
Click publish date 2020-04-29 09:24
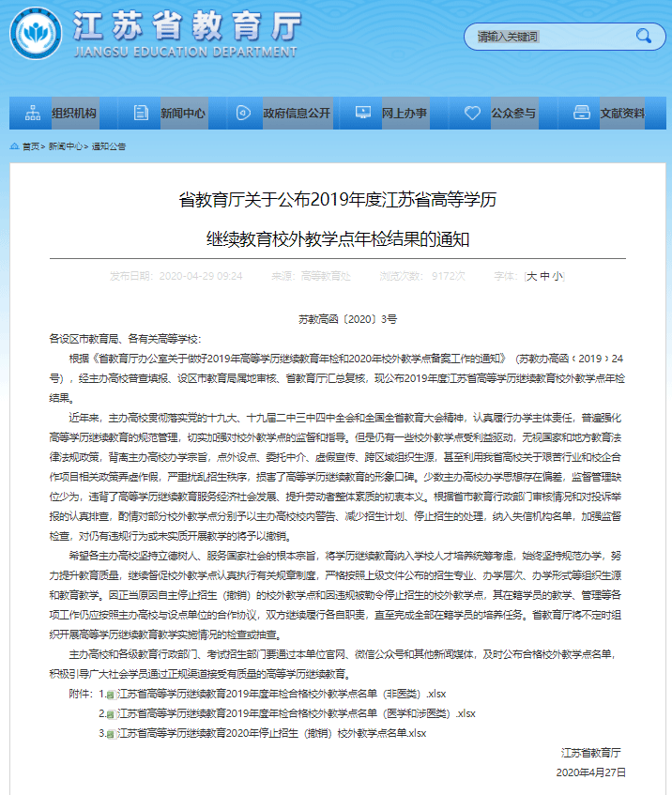201,276
